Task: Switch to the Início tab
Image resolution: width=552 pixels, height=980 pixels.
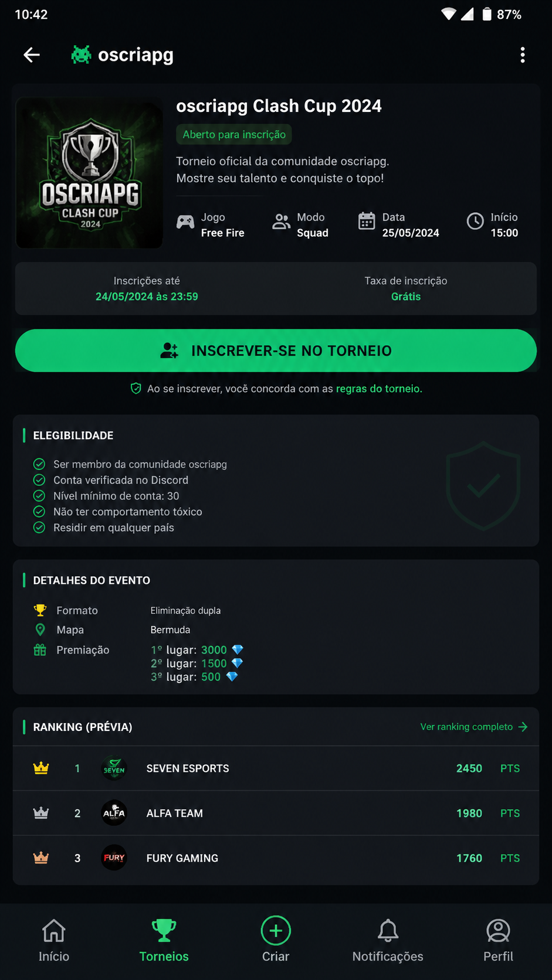Action: (x=54, y=941)
